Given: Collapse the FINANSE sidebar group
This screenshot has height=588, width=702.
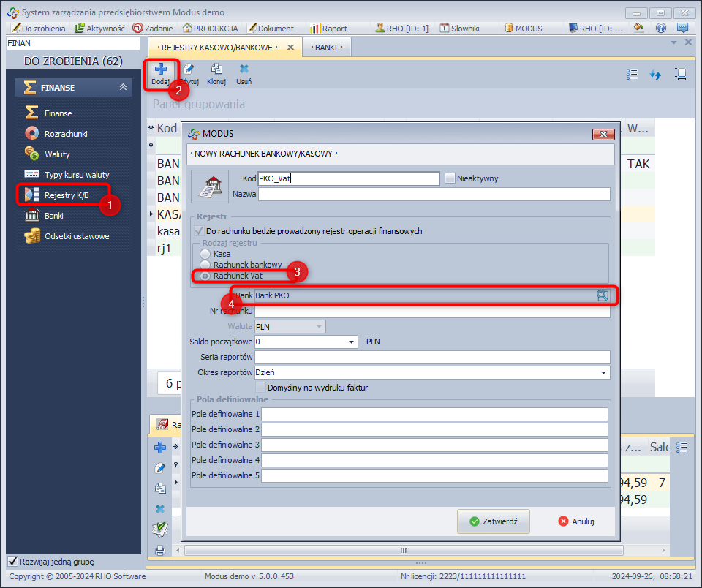Looking at the screenshot, I should (x=123, y=88).
